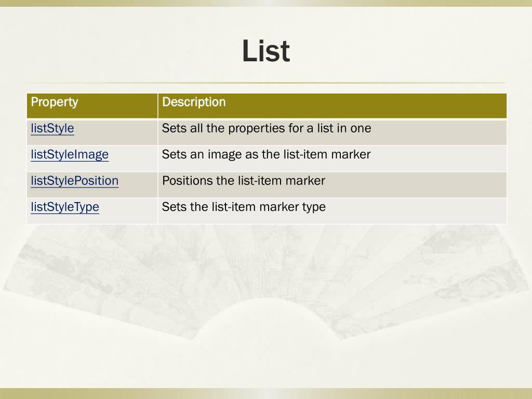Select "Sets all the properties for a list in one" text
The width and height of the screenshot is (532, 399).
point(267,128)
